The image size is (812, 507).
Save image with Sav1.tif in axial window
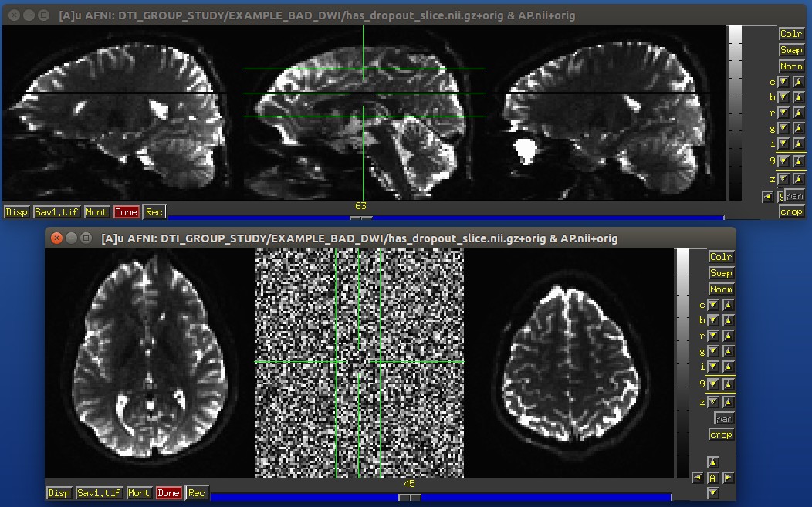point(100,493)
